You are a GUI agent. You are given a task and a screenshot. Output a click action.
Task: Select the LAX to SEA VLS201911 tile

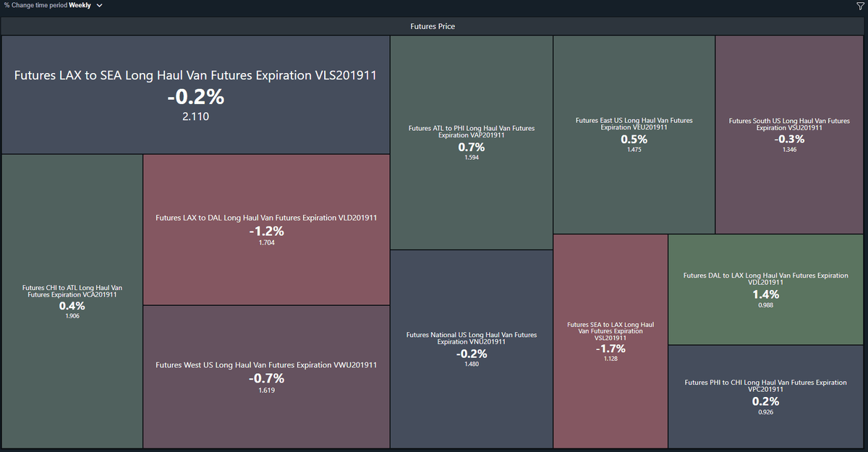pyautogui.click(x=195, y=95)
